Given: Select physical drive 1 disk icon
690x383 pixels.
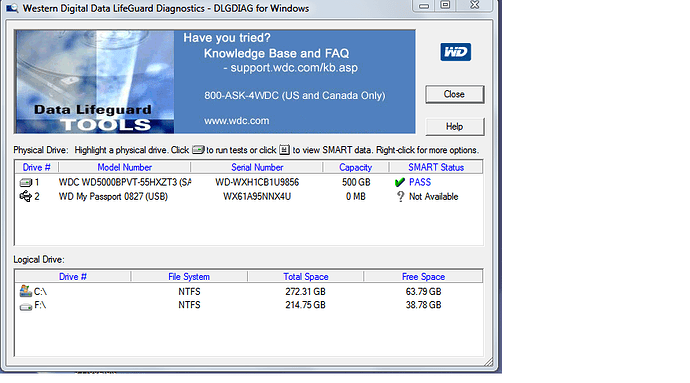Looking at the screenshot, I should [26, 182].
